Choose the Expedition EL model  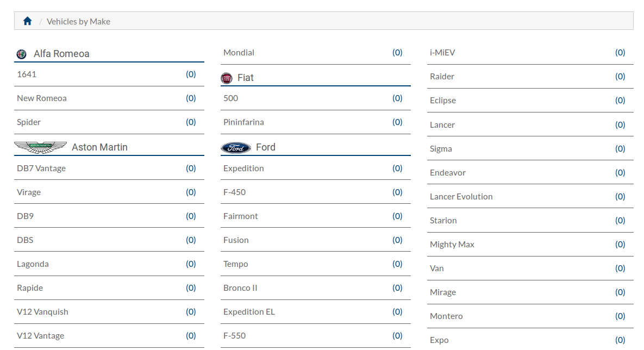(x=249, y=312)
